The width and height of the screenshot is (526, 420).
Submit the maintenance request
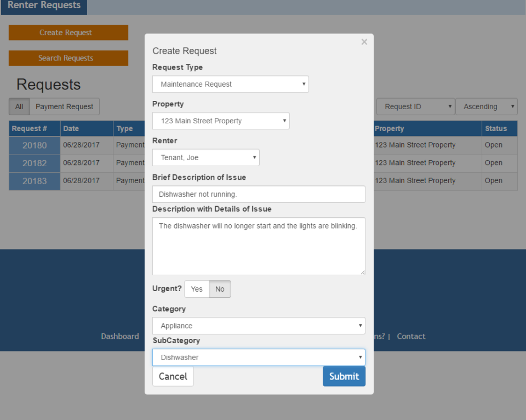(344, 376)
